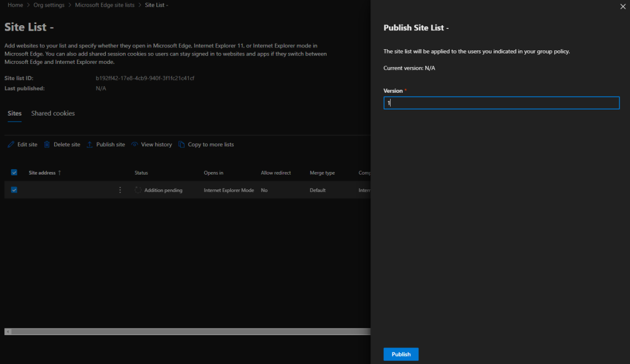Click the View history label
The height and width of the screenshot is (364, 630).
156,144
